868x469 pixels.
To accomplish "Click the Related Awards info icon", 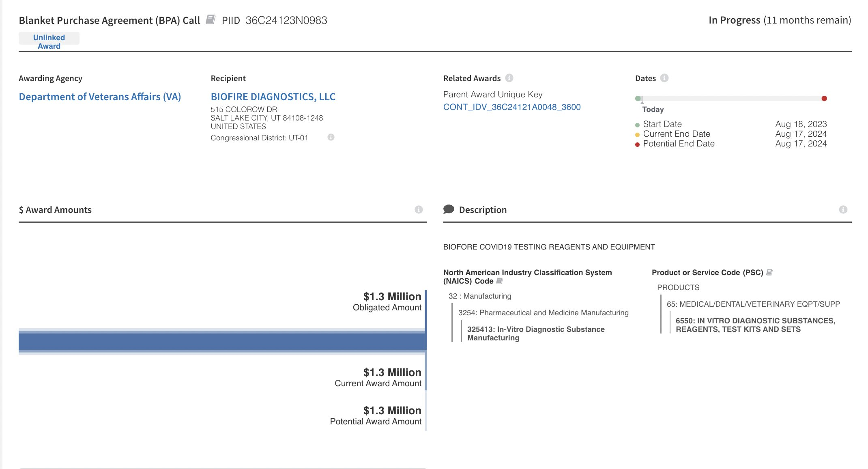I will tap(509, 78).
